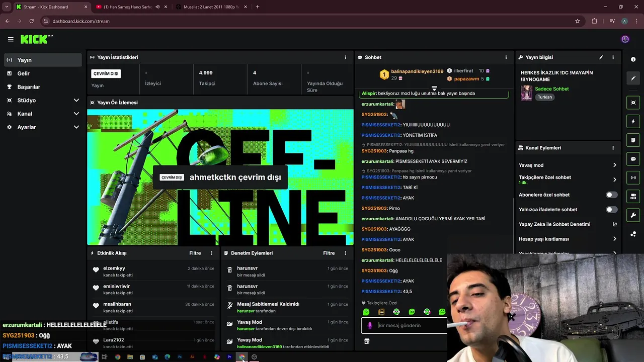This screenshot has width=644, height=362.
Task: Click the info icon in right rail
Action: tap(633, 59)
